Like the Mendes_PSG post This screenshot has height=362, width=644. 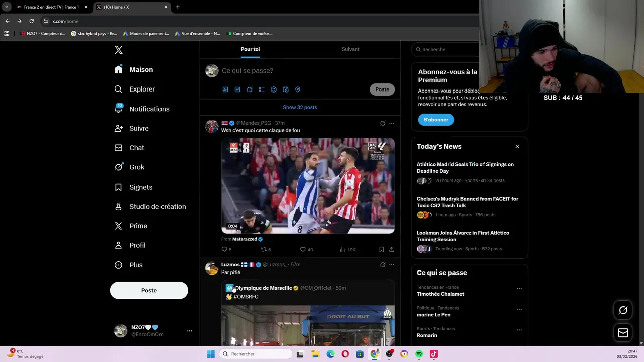point(306,249)
